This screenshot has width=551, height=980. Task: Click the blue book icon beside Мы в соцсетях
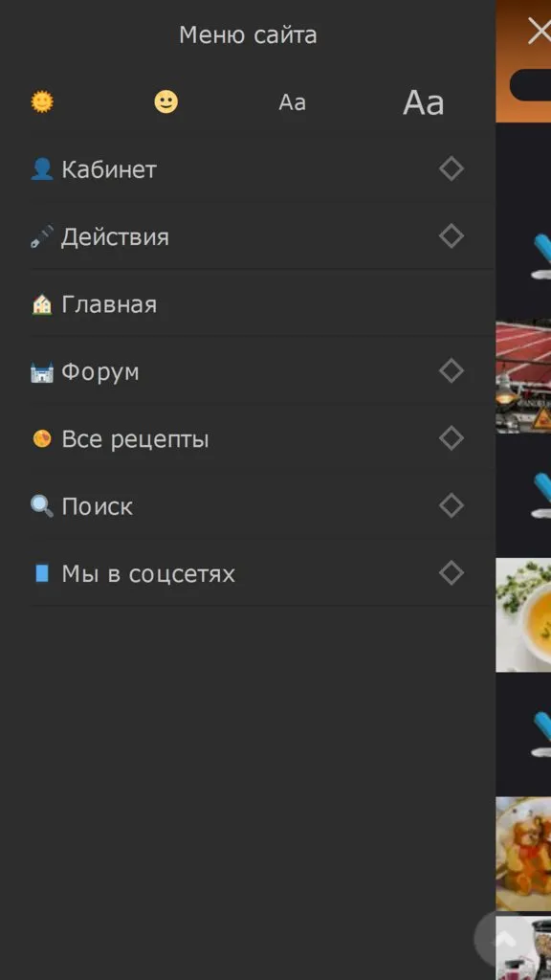point(42,574)
